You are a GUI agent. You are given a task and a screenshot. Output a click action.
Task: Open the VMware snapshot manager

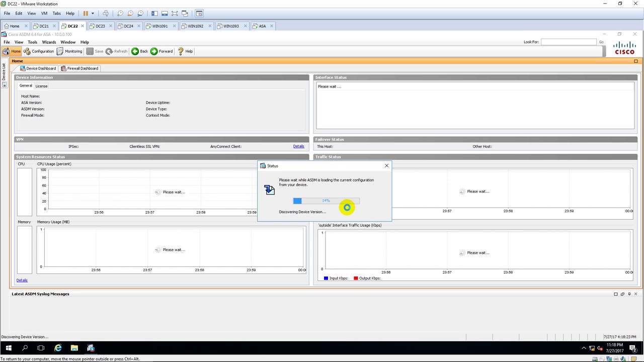pyautogui.click(x=140, y=14)
